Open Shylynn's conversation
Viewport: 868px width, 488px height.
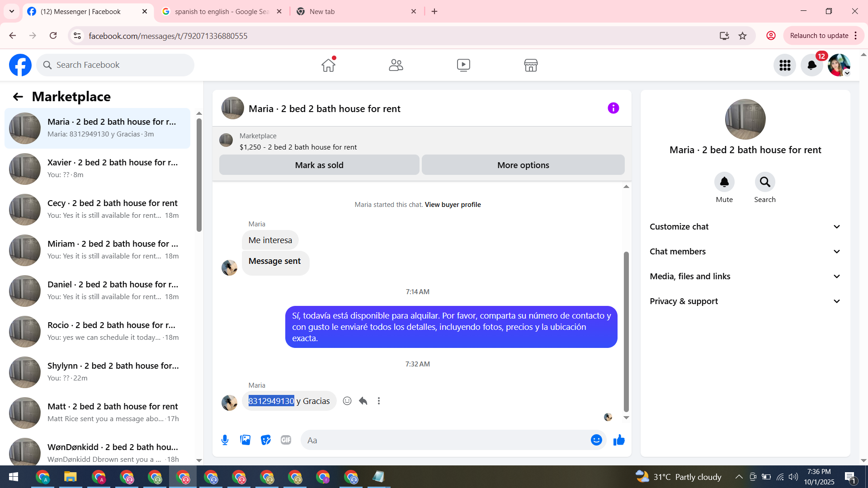click(97, 372)
